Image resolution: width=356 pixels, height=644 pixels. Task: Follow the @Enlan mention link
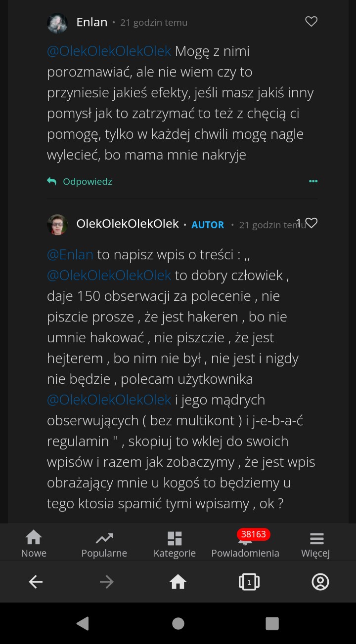click(70, 254)
